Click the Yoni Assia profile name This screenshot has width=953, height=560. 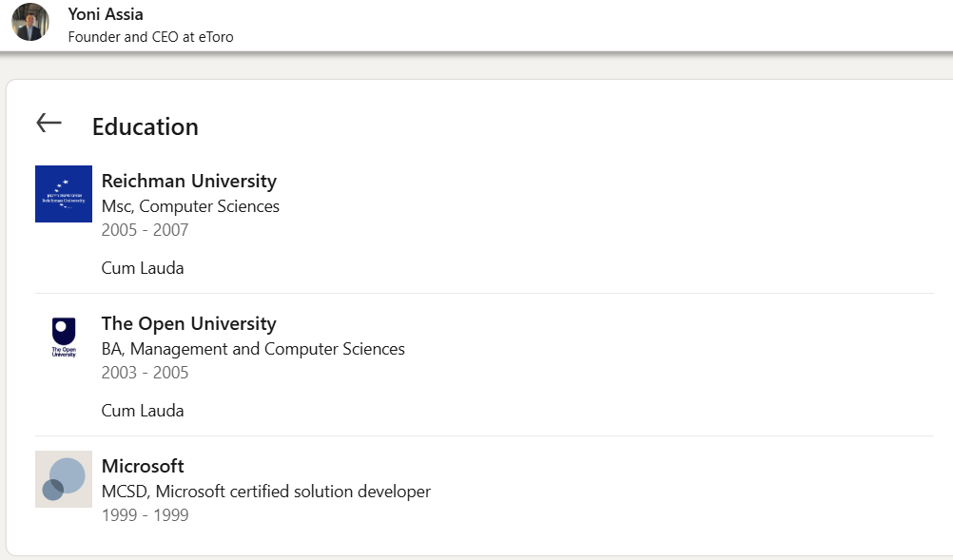[106, 14]
